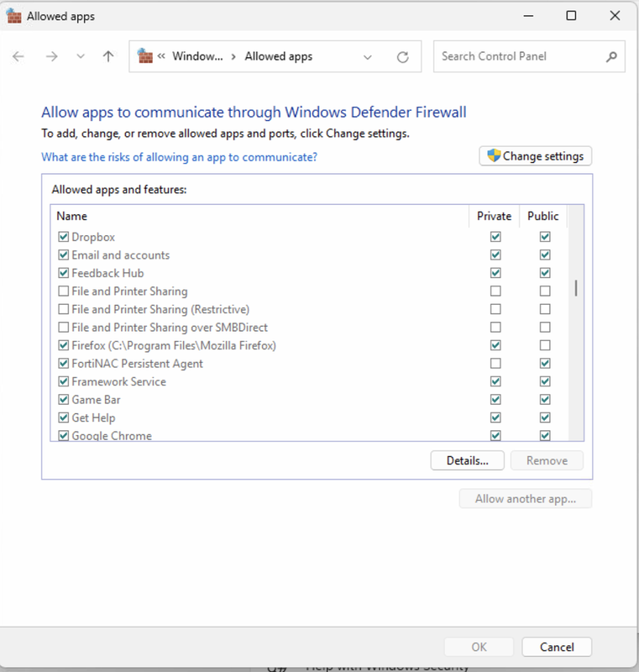Toggle the Firefox name checkbox

pos(63,345)
